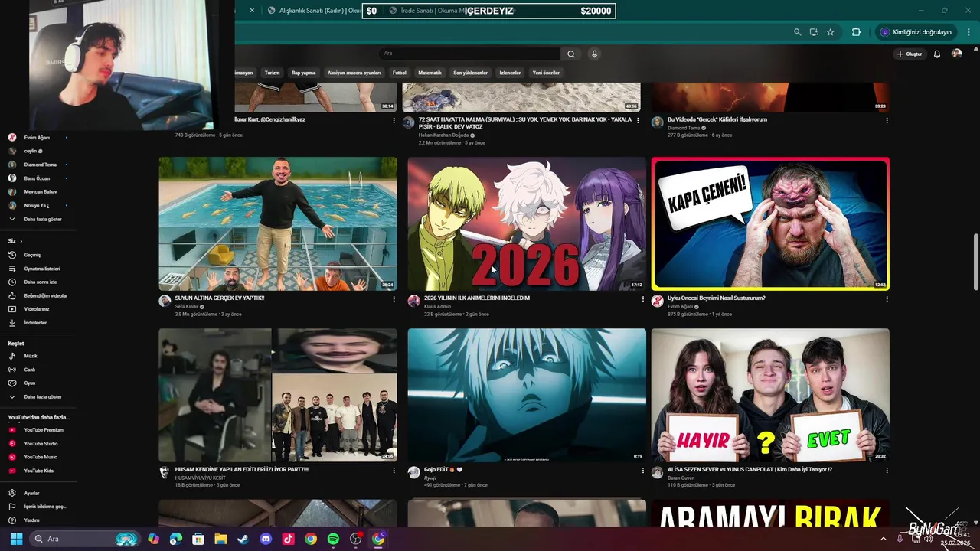Viewport: 980px width, 551px height.
Task: Click the browser zoom magnifier icon
Action: [797, 32]
